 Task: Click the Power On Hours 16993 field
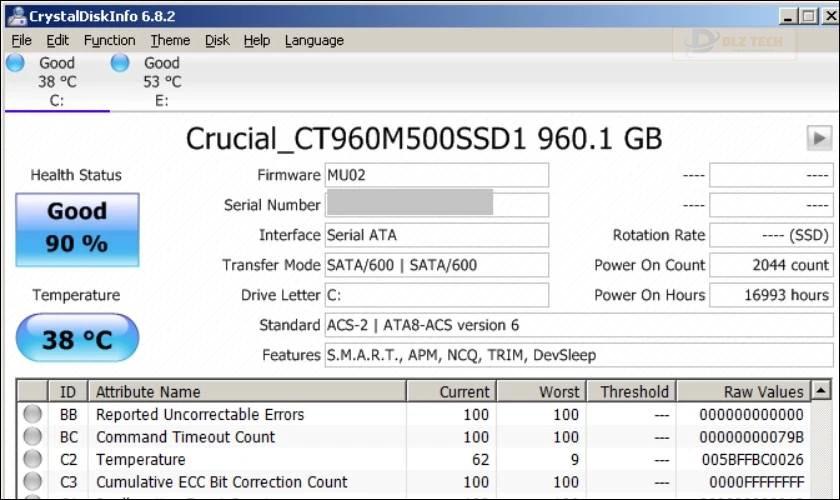tap(771, 295)
